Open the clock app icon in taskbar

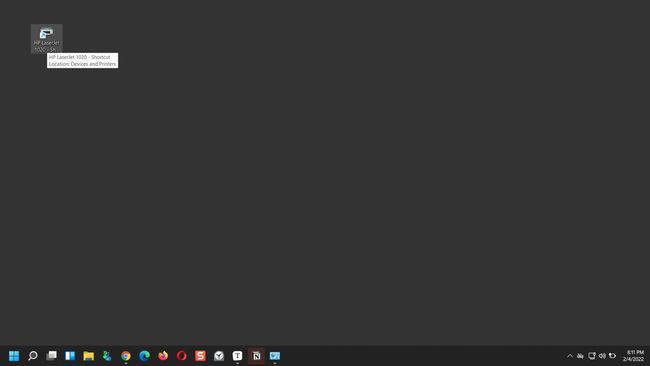point(219,356)
